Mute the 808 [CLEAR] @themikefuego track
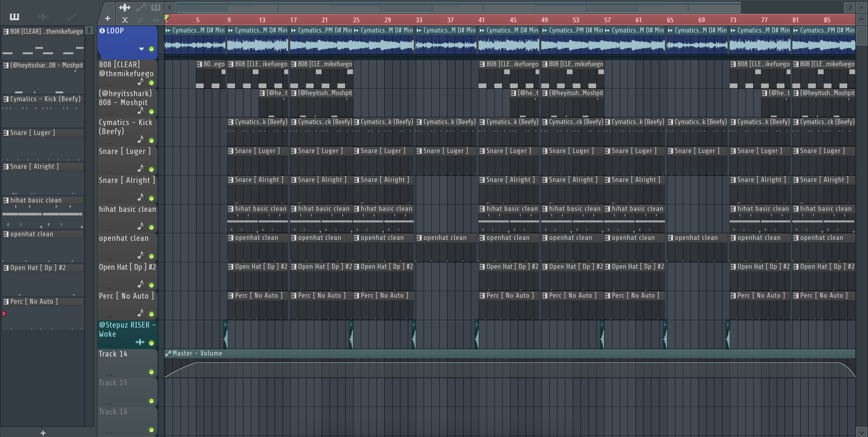The height and width of the screenshot is (437, 868). [152, 83]
